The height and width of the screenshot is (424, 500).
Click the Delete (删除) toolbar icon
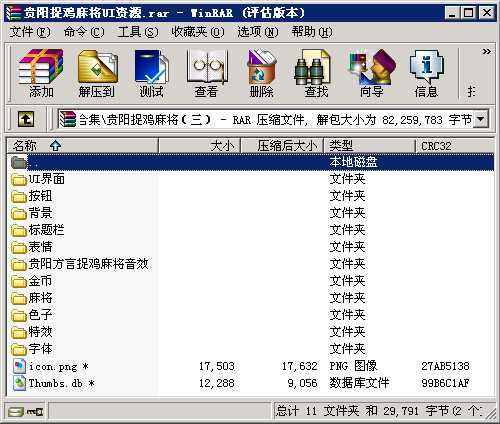coord(262,73)
